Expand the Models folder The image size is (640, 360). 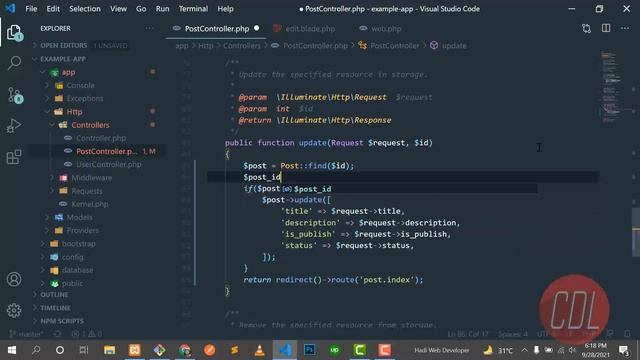[79, 217]
